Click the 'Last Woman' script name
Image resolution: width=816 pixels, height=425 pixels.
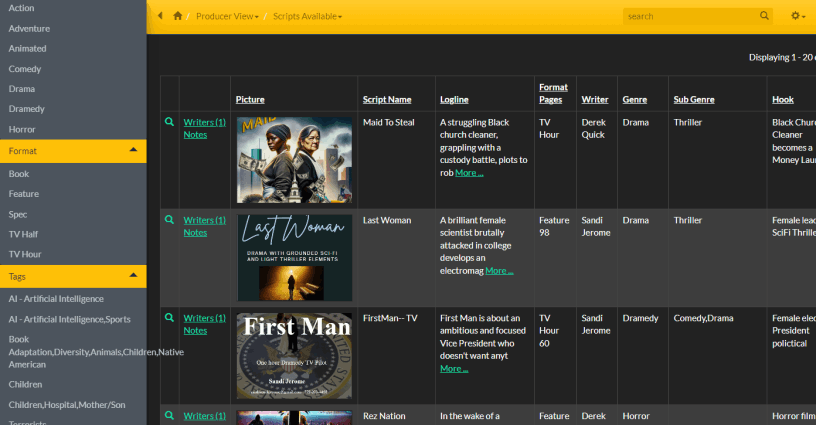click(387, 220)
